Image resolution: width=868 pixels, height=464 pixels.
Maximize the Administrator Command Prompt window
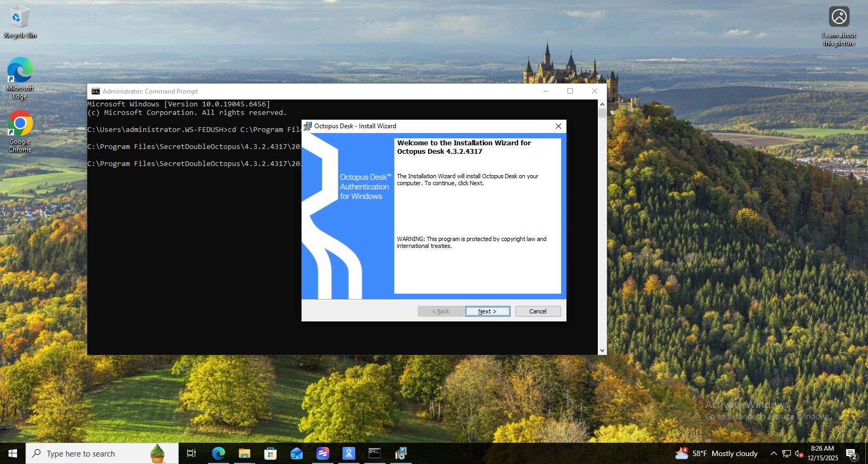pyautogui.click(x=570, y=91)
